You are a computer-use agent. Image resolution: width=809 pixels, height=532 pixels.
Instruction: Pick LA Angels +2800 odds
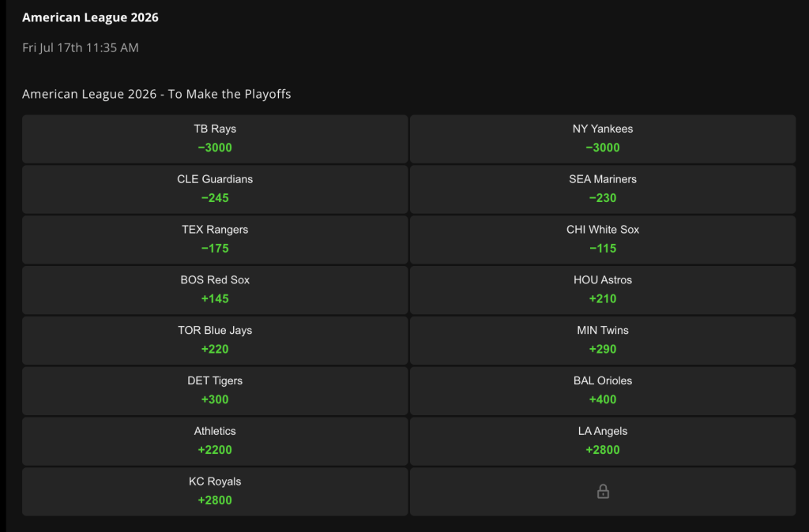[x=603, y=442]
